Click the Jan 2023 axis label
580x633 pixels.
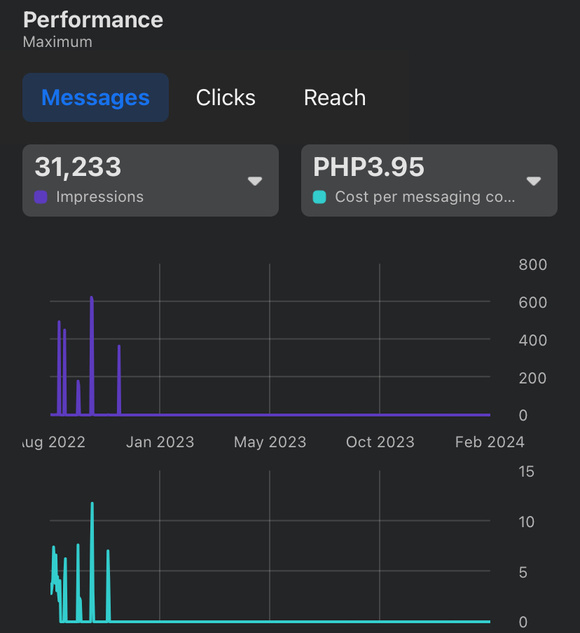tap(160, 442)
